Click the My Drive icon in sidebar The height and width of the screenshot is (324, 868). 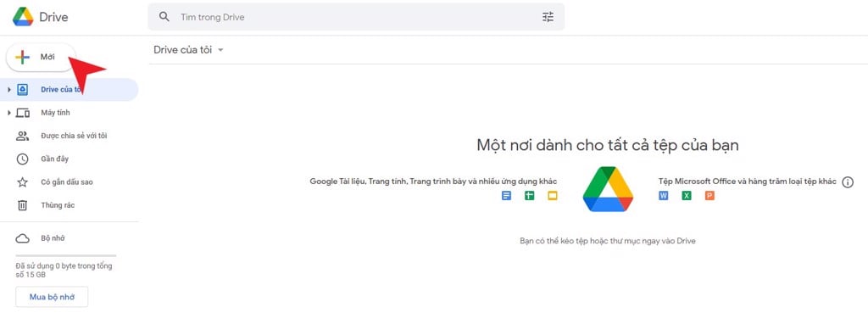22,90
